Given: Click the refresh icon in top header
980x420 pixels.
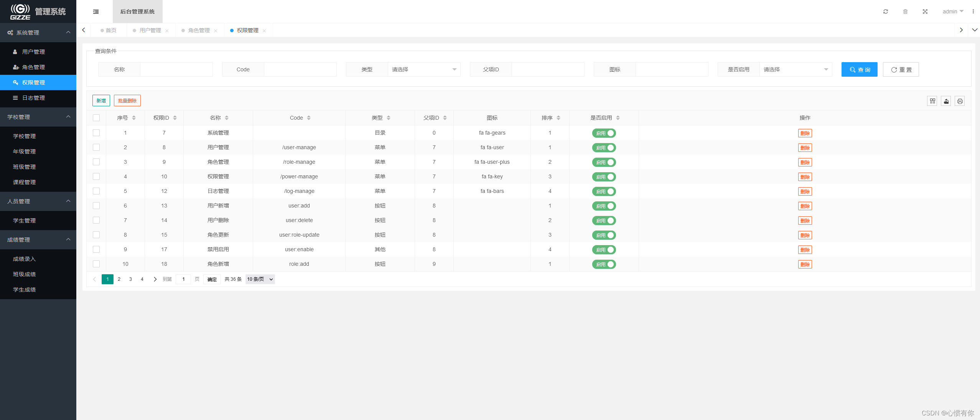Looking at the screenshot, I should [x=886, y=12].
